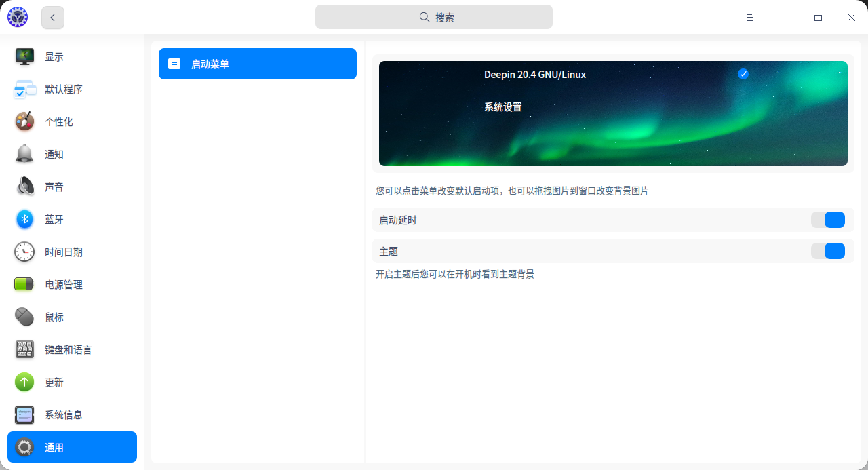This screenshot has height=470, width=868.
Task: Open the hamburger main menu
Action: pyautogui.click(x=750, y=18)
